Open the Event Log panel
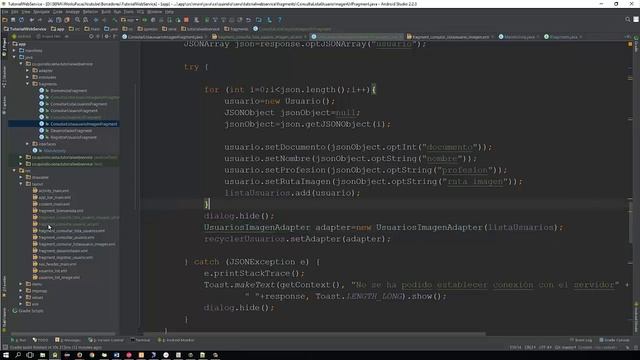 581,340
